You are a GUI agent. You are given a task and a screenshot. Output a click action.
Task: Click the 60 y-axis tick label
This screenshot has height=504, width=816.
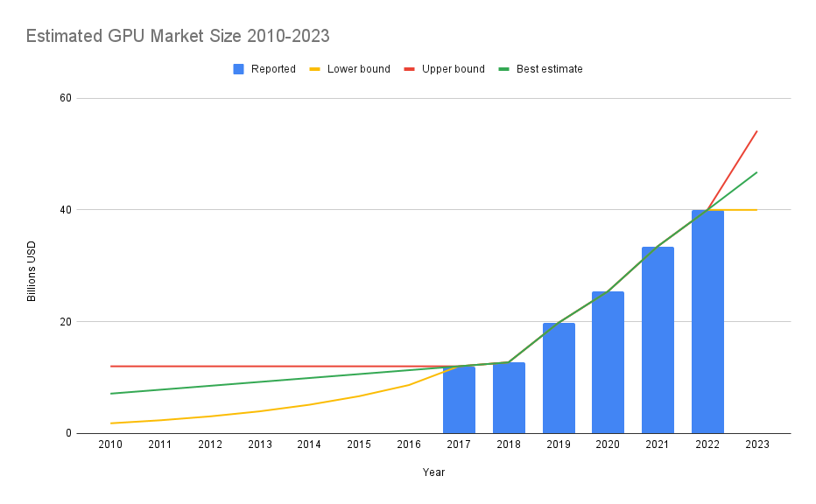pos(65,98)
